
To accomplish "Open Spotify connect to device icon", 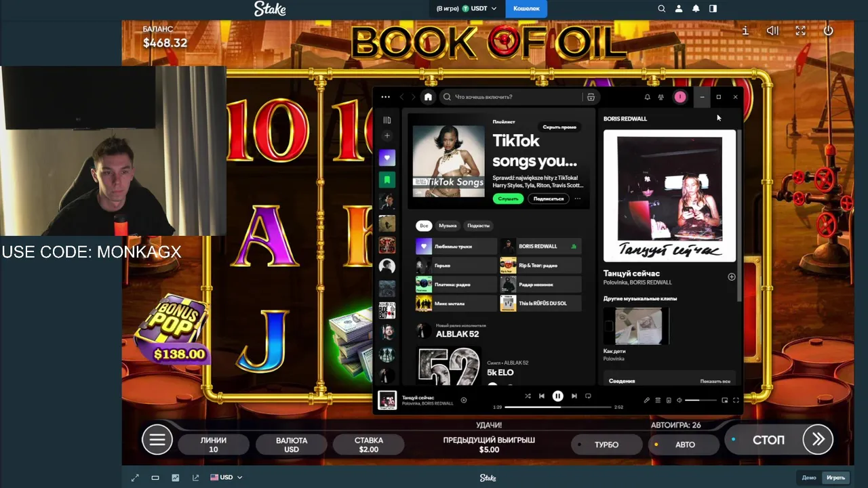I will [x=669, y=400].
